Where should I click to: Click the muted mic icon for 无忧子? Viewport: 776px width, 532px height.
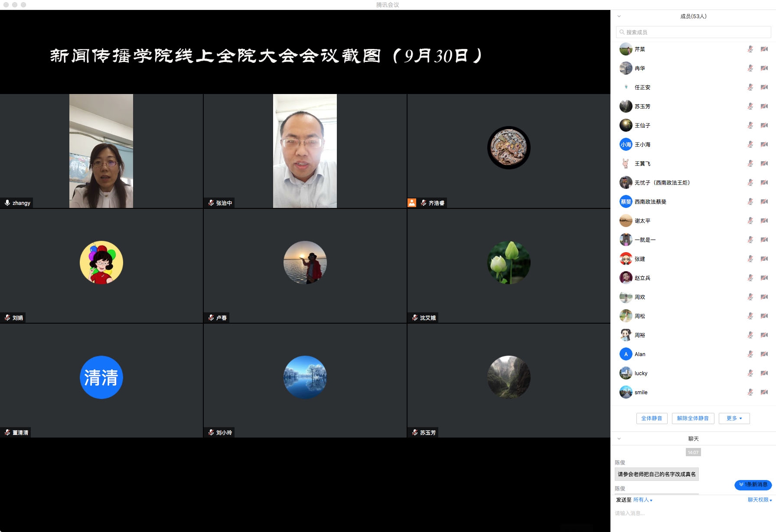pyautogui.click(x=750, y=183)
